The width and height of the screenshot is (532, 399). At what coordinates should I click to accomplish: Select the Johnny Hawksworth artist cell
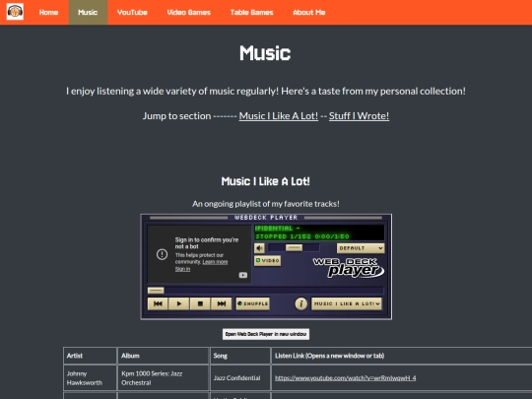click(x=90, y=378)
